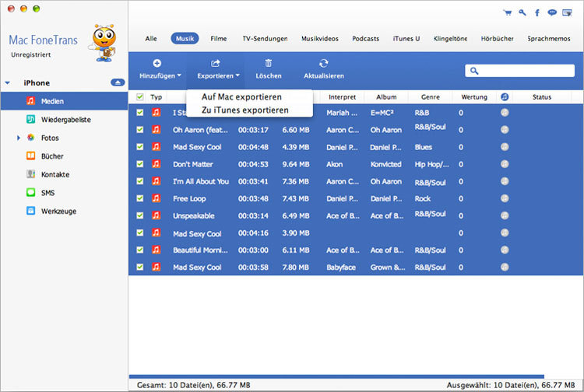
Task: Switch to the Podcasts tab
Action: click(366, 38)
